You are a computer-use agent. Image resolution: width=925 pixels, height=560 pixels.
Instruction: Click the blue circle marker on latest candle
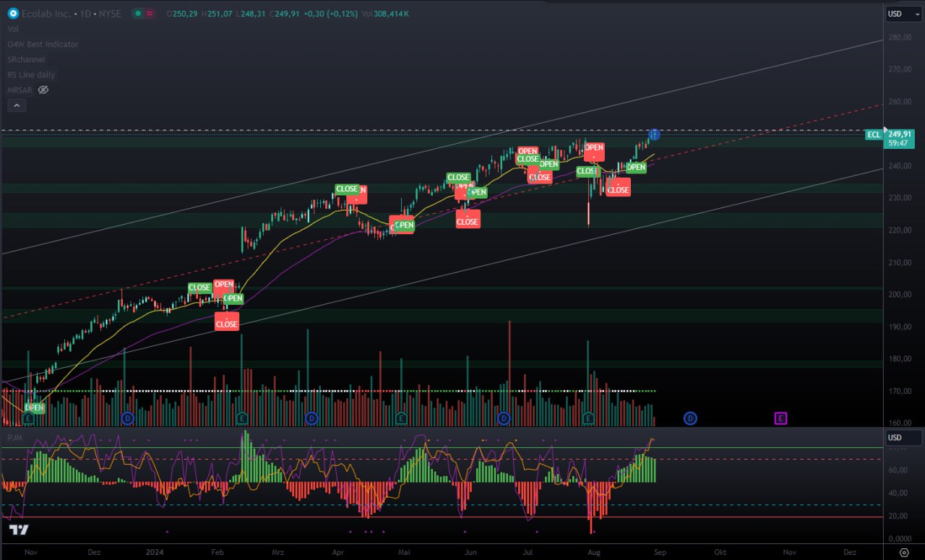pos(654,134)
